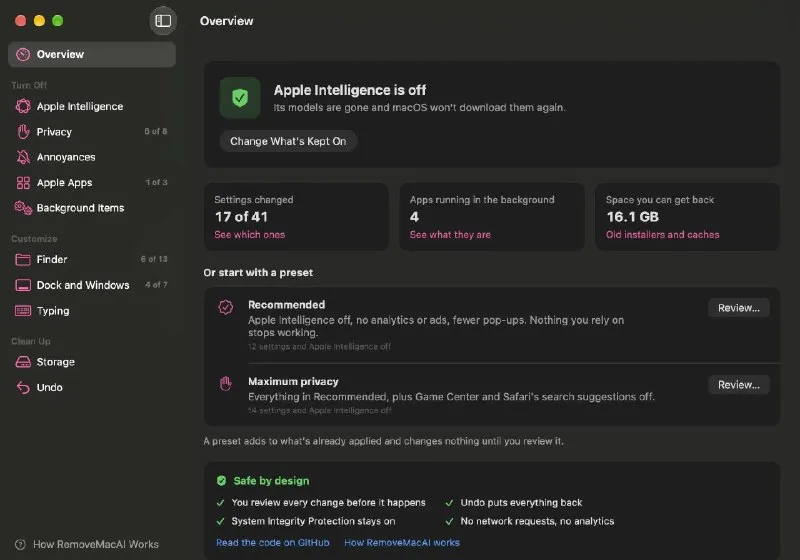Click the 16.1 GB space value

coord(633,217)
